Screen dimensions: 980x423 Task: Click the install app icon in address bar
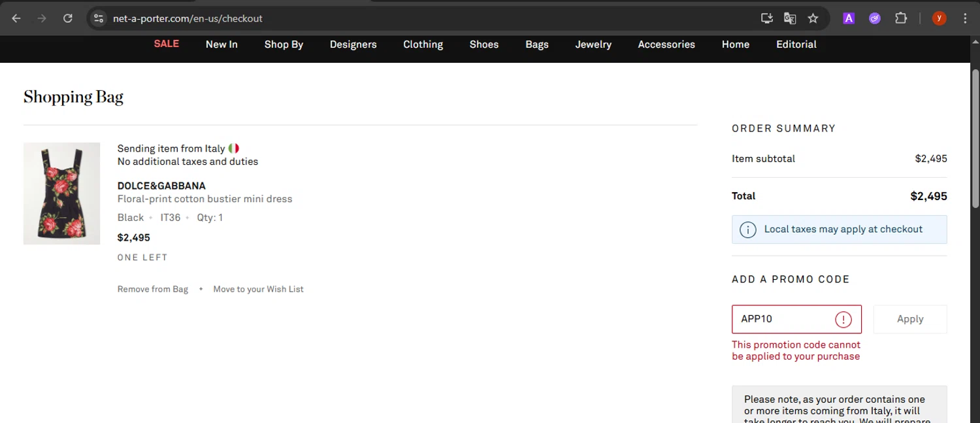767,18
